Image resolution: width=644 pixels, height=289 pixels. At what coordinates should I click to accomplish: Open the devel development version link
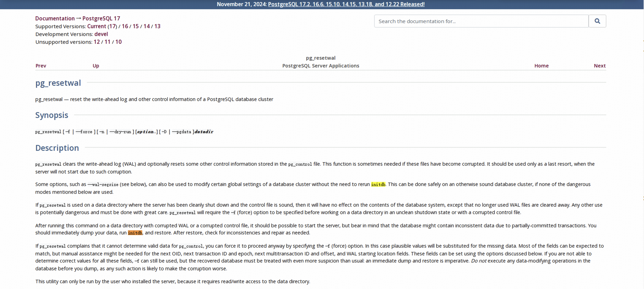[101, 34]
